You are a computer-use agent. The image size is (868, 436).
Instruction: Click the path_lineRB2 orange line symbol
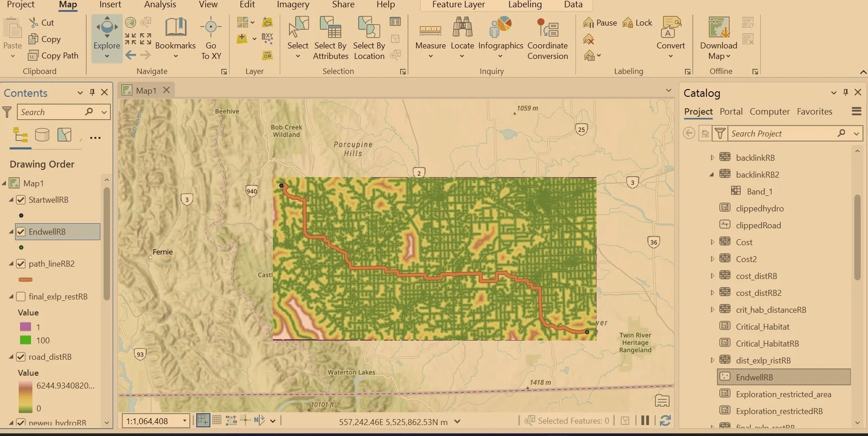tap(26, 279)
